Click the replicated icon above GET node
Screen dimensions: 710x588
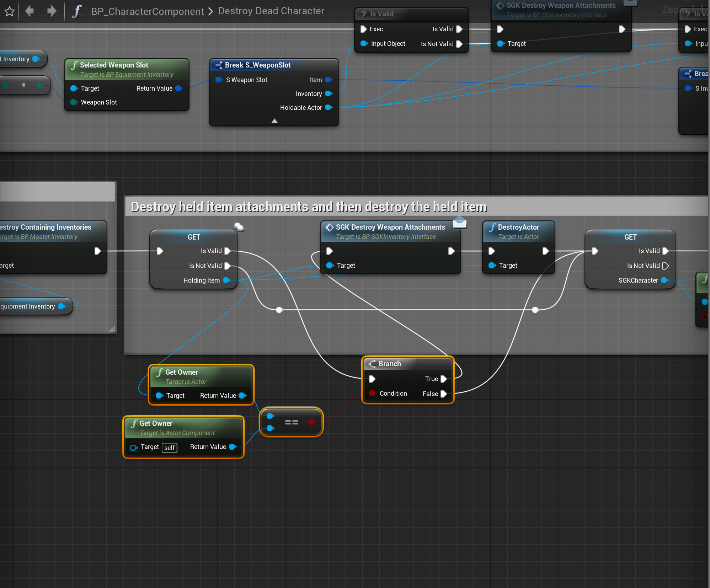(239, 227)
